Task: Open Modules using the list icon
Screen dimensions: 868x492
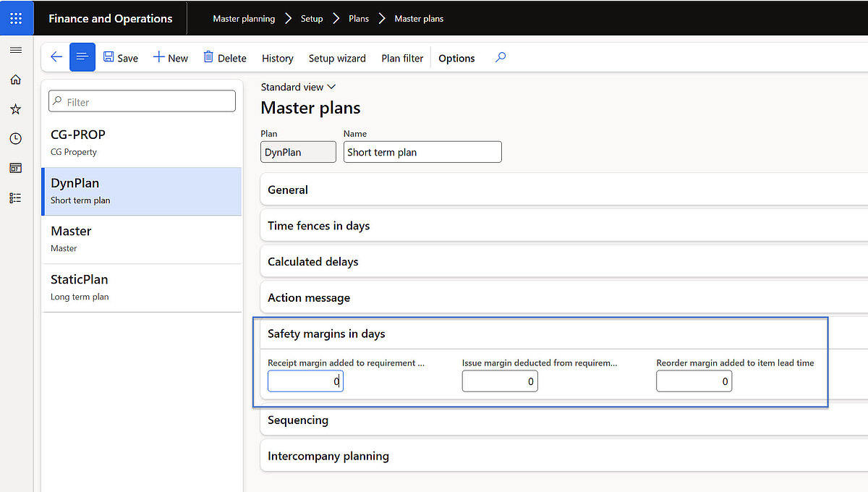Action: point(16,197)
